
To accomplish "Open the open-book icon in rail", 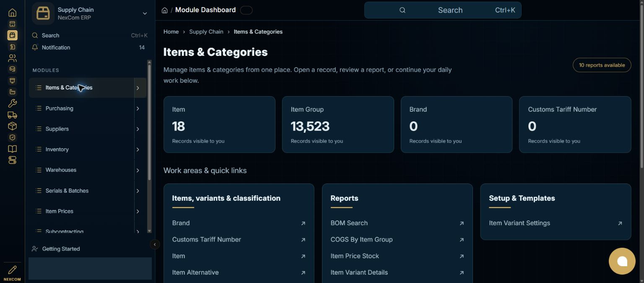I will [12, 149].
